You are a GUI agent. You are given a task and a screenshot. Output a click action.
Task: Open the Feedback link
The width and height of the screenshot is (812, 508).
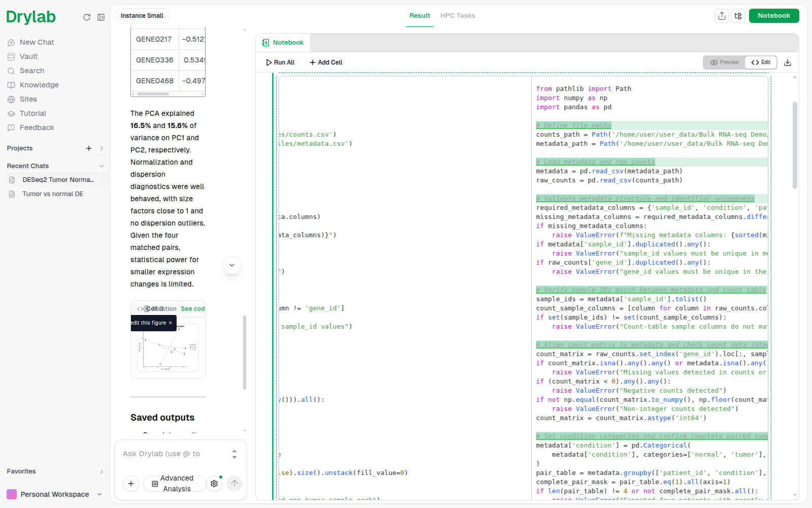(37, 128)
